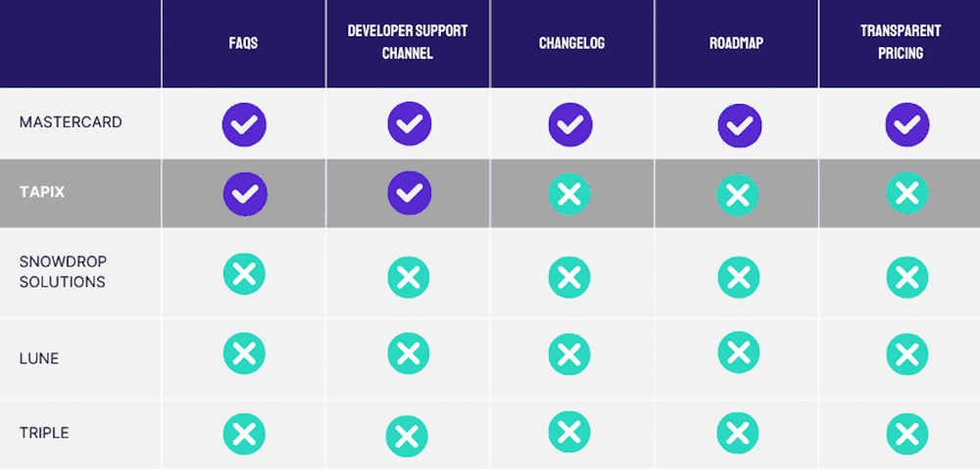The width and height of the screenshot is (980, 469).
Task: Click the Mastercard row label
Action: pos(71,122)
